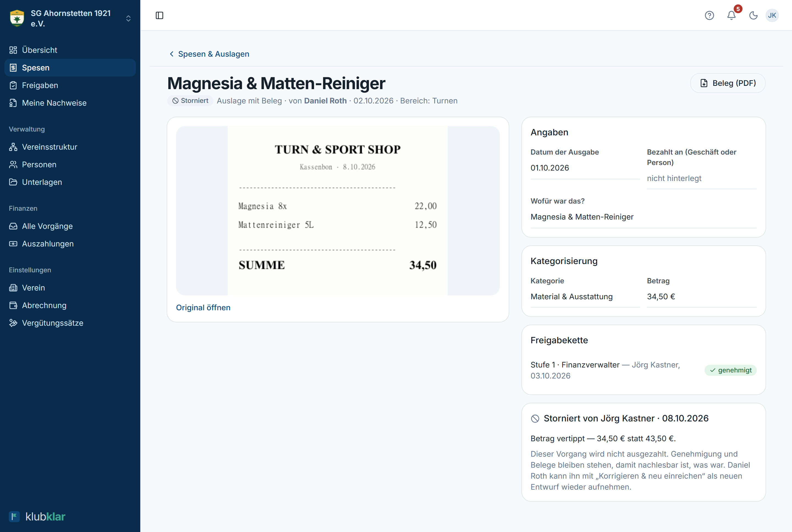Click the PDF file icon in Beleg button
792x532 pixels.
click(x=704, y=83)
